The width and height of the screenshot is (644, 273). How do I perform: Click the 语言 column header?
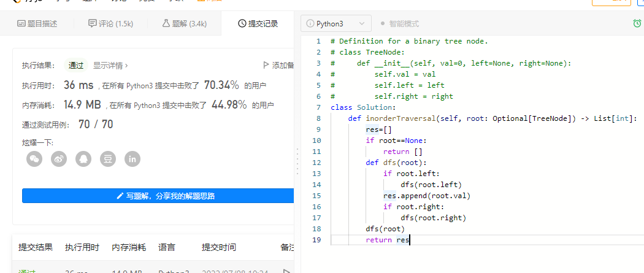coord(167,247)
